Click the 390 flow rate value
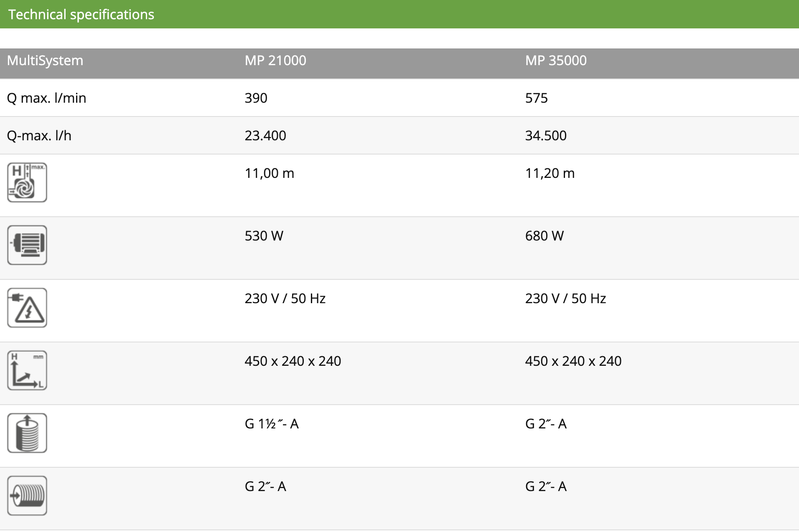Viewport: 799px width, 532px height. click(x=256, y=98)
